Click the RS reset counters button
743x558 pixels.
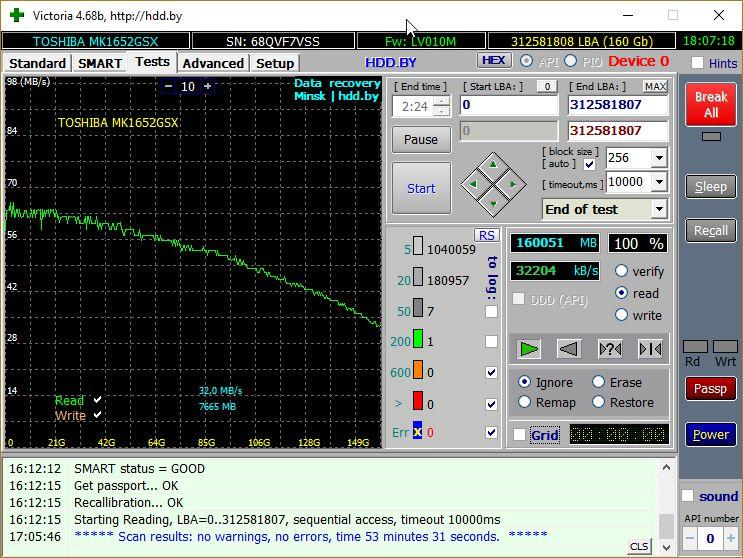(487, 235)
